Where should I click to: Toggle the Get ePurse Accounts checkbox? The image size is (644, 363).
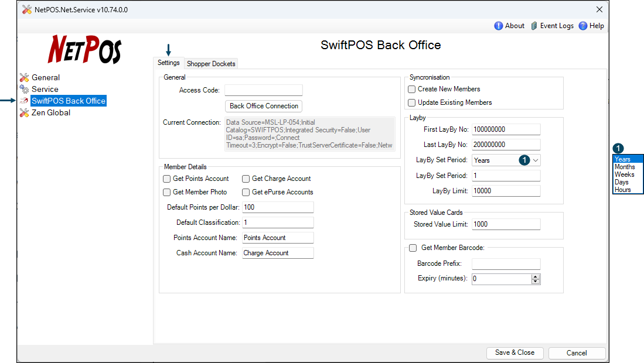(246, 192)
